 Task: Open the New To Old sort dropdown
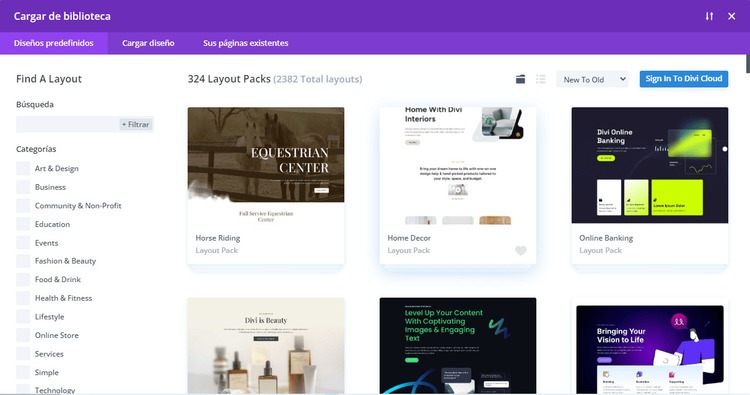pyautogui.click(x=592, y=79)
